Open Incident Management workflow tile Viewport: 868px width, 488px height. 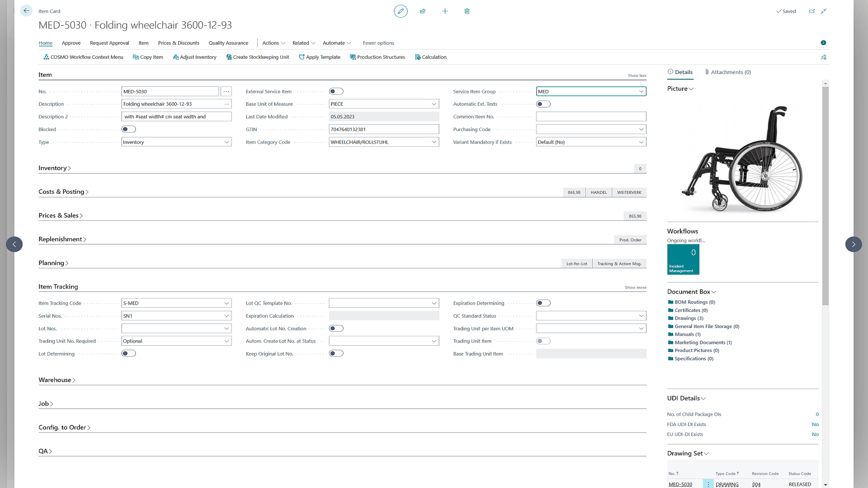point(683,259)
